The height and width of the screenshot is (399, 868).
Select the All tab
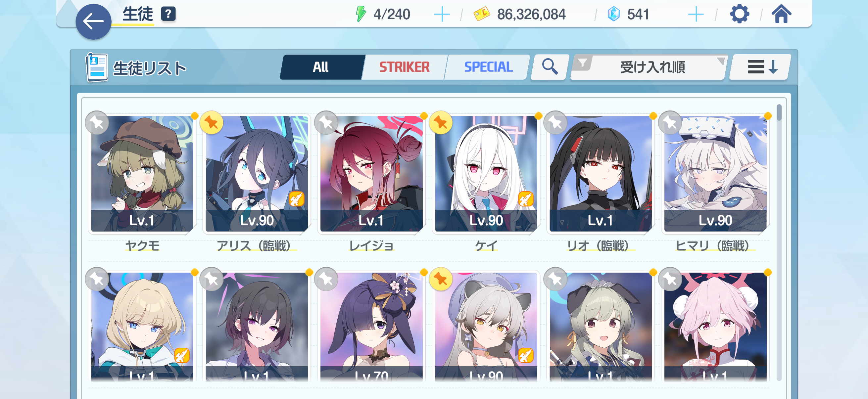click(x=321, y=67)
